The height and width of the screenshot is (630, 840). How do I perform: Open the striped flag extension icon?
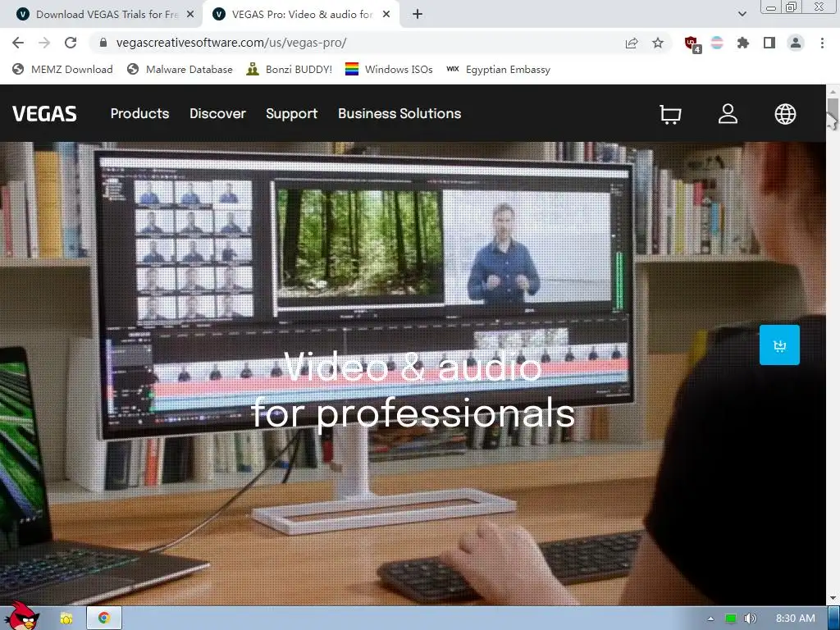(x=717, y=43)
